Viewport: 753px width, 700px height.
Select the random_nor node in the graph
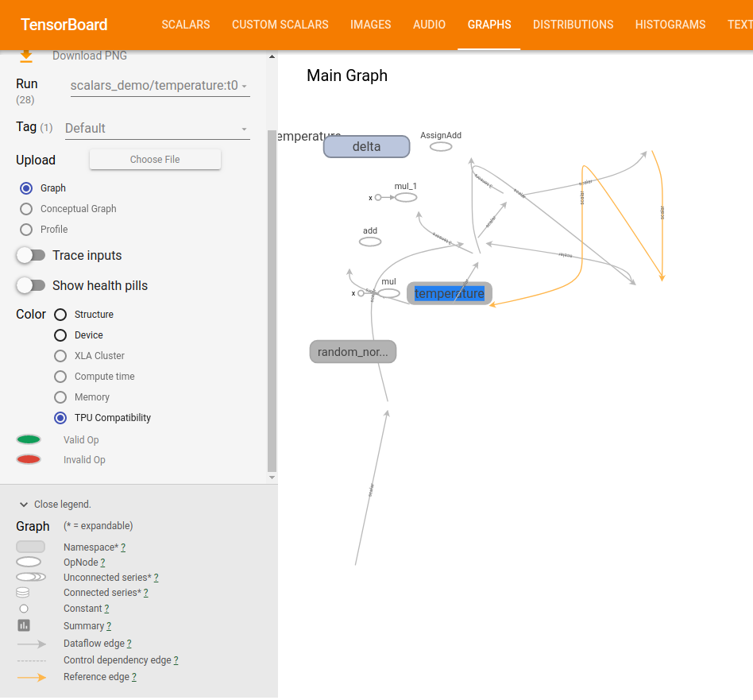[353, 351]
